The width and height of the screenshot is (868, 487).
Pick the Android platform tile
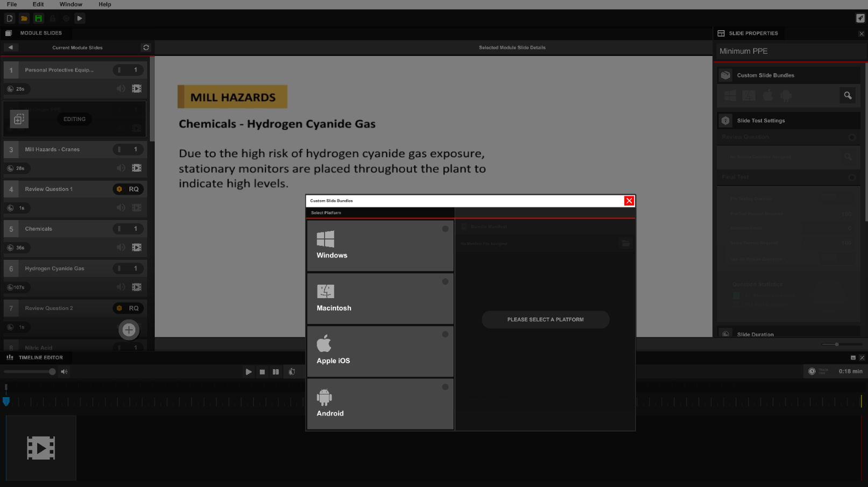(x=380, y=404)
